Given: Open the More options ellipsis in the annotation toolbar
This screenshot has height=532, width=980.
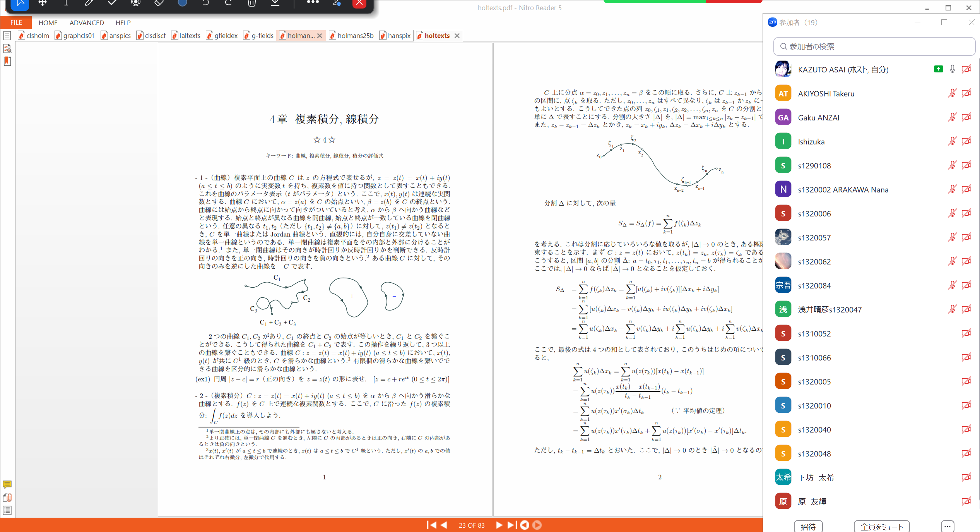Looking at the screenshot, I should (x=313, y=4).
